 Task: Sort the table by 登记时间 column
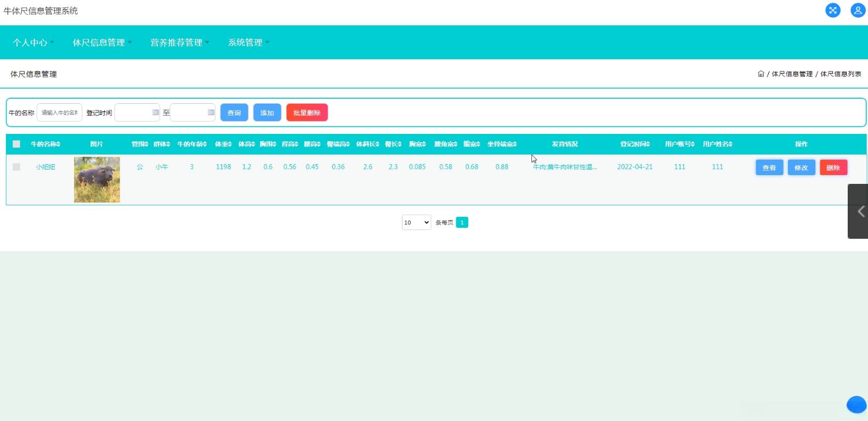(635, 144)
